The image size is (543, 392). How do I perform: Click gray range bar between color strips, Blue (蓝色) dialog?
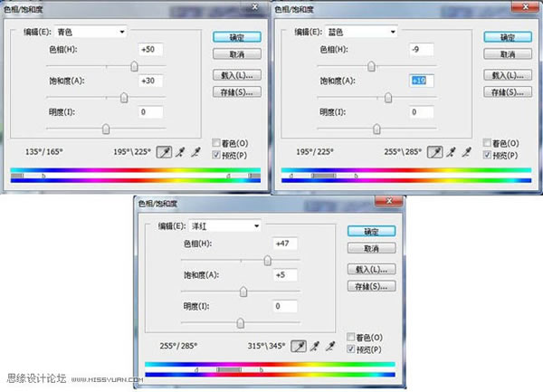click(324, 176)
